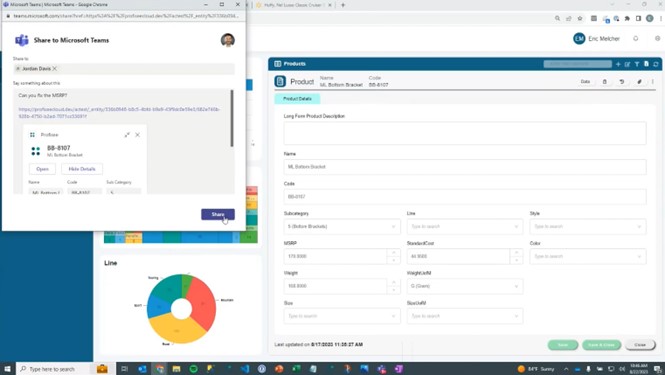The width and height of the screenshot is (665, 375).
Task: Open the filter icon in Products header
Action: [x=637, y=64]
